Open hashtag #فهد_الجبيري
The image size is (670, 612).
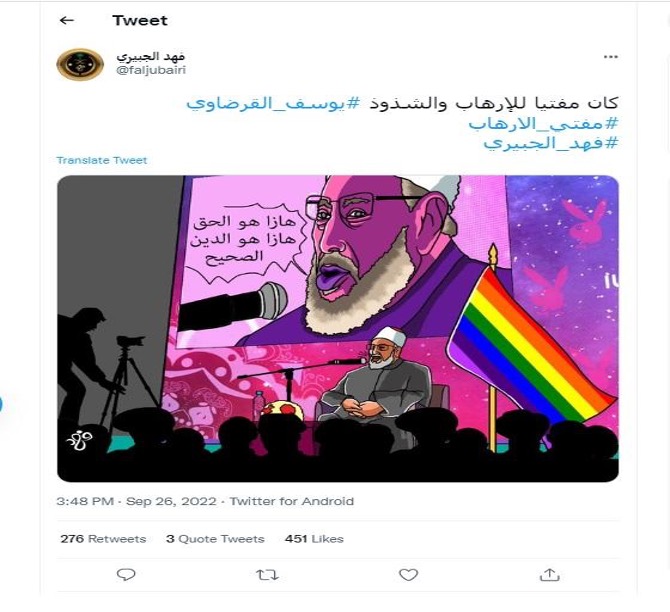(551, 143)
